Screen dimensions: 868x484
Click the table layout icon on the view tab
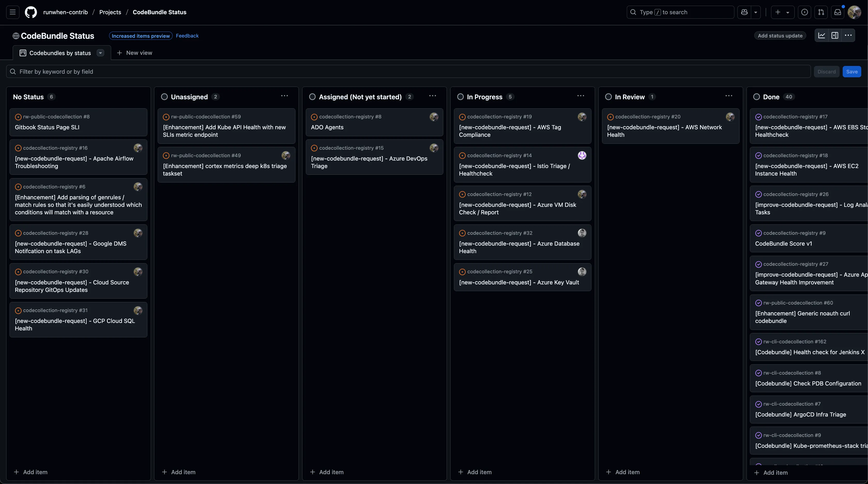[23, 53]
